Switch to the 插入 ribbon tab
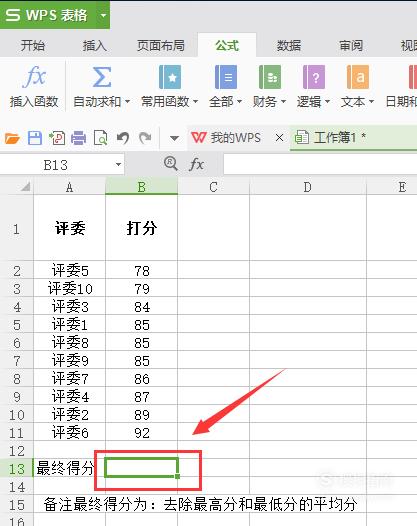 (x=95, y=45)
